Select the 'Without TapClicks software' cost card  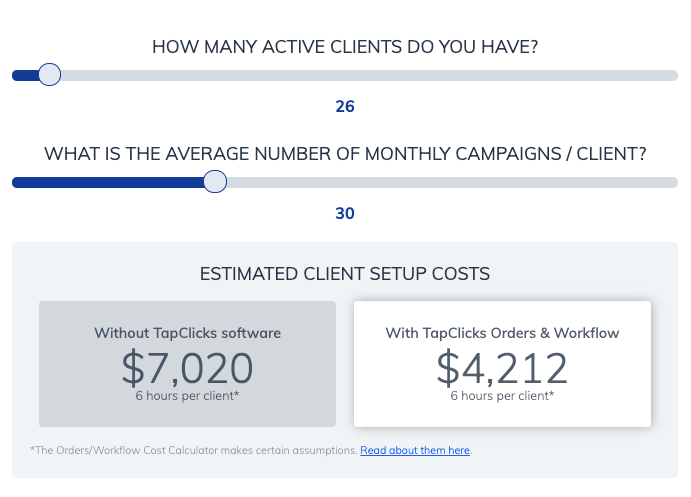click(x=187, y=364)
